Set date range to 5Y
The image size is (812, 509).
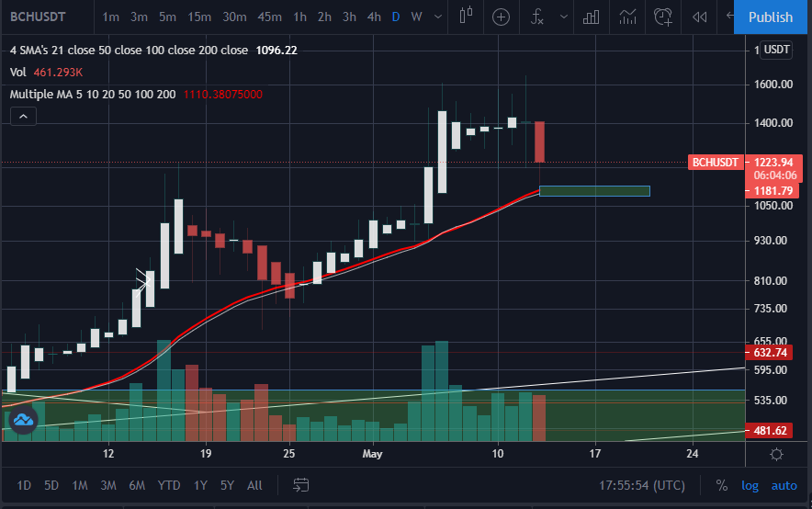click(227, 485)
